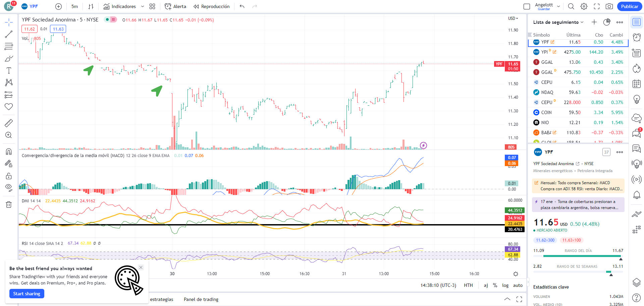Open the 14:38:10 (UTC-3) timezone menu

(438, 285)
